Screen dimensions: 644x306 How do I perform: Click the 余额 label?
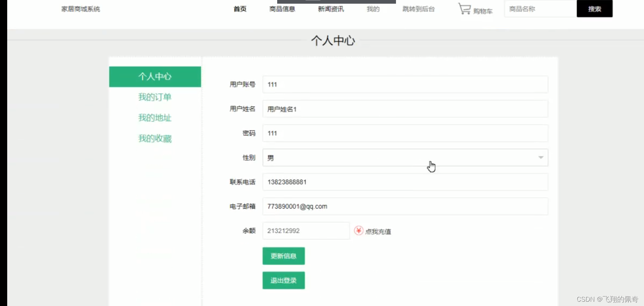point(249,231)
